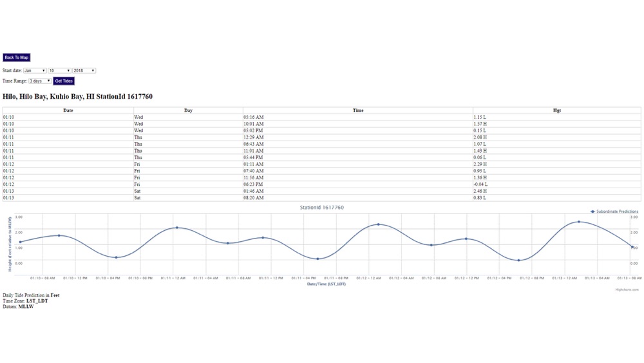Screen dimensions: 644x363
Task: Click the 0.95 L height value
Action: [480, 171]
